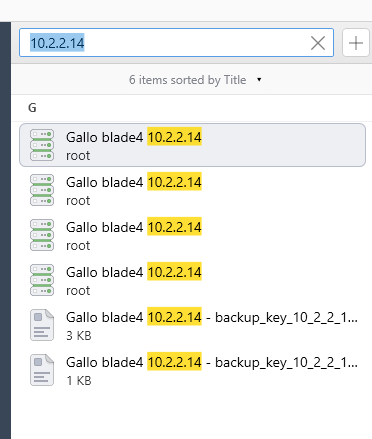The height and width of the screenshot is (439, 372).
Task: Open the third Gallo blade4 10.2.2.14 entry title
Action: point(134,227)
